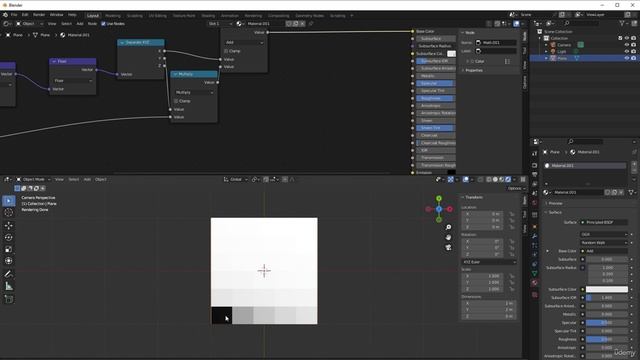This screenshot has height=360, width=640.
Task: Select the Plane row in outliner
Action: coord(584,58)
